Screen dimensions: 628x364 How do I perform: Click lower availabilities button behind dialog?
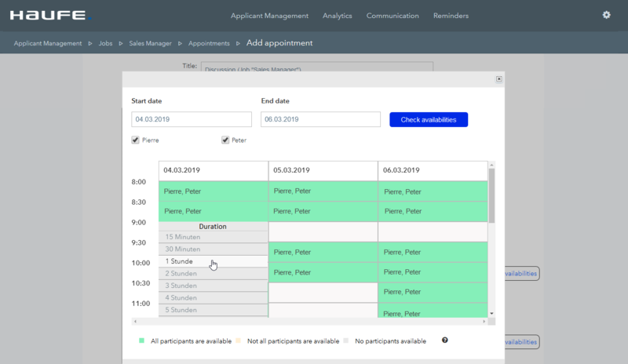click(x=522, y=342)
